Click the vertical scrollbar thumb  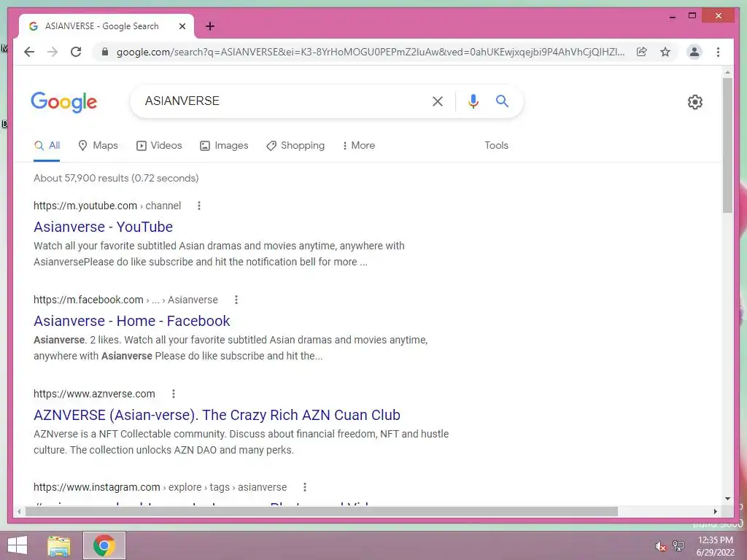click(727, 145)
